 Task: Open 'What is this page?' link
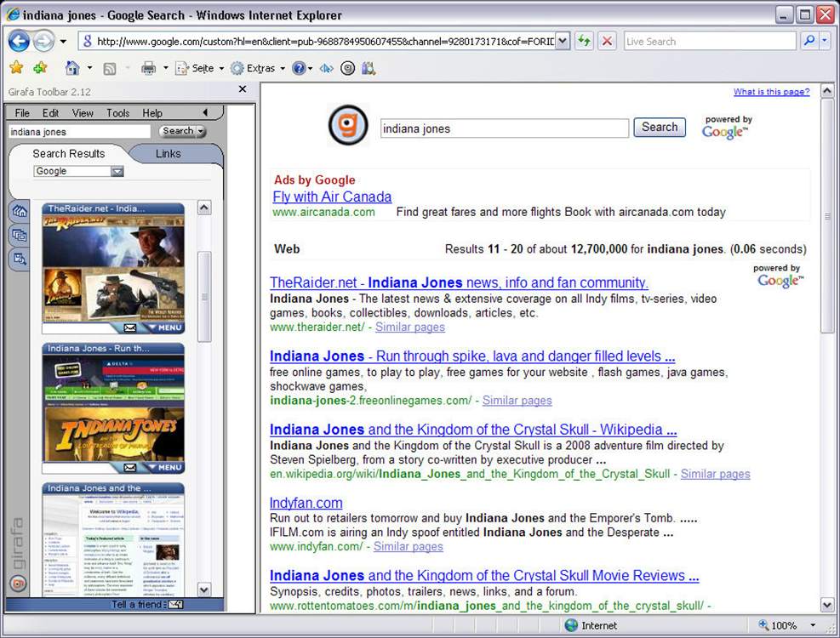coord(771,92)
